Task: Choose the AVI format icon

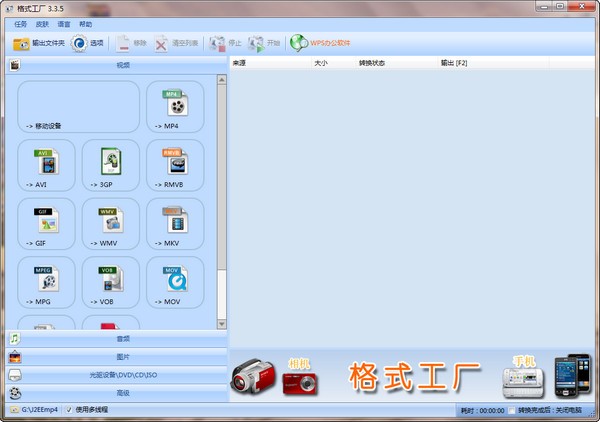Action: point(46,162)
